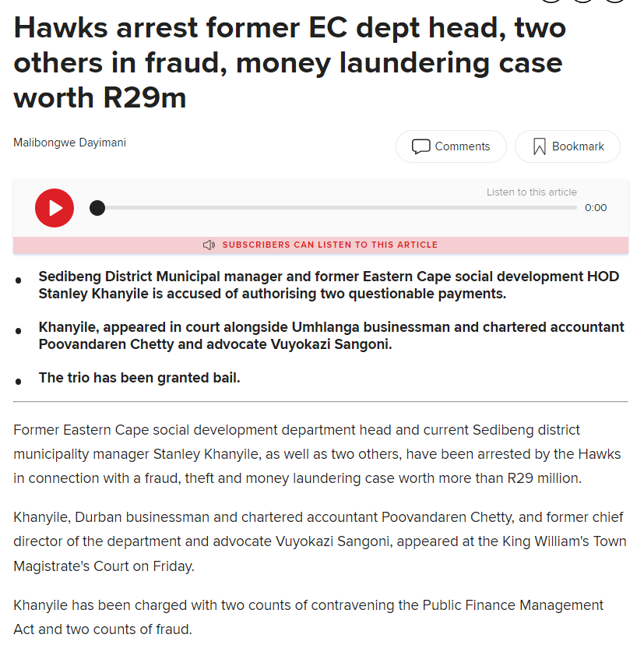The width and height of the screenshot is (644, 645).
Task: Click paragraph mentioning King William's Town Magistrate's Court
Action: (x=320, y=541)
